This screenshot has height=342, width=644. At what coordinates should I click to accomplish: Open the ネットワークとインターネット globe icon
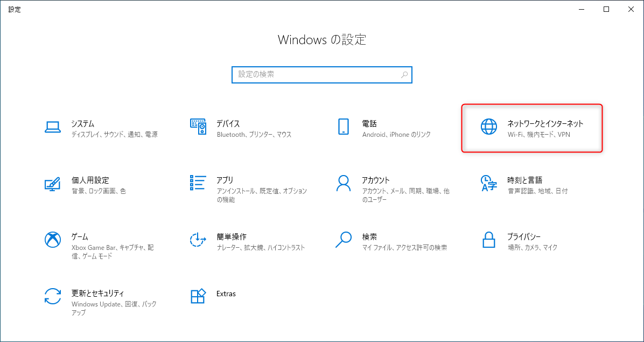point(489,127)
